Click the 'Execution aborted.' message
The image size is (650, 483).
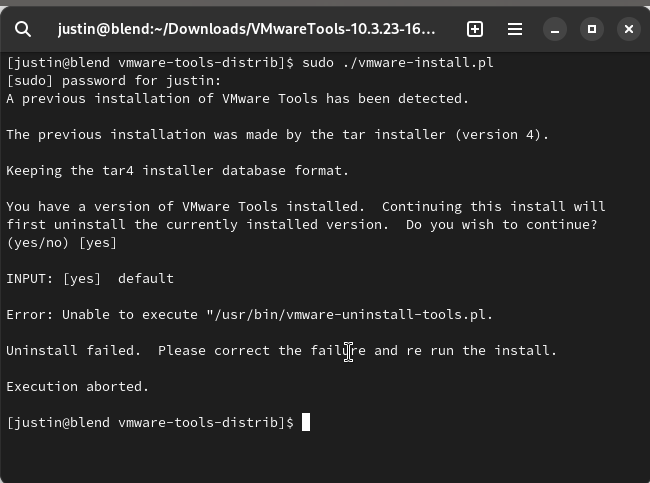coord(78,386)
